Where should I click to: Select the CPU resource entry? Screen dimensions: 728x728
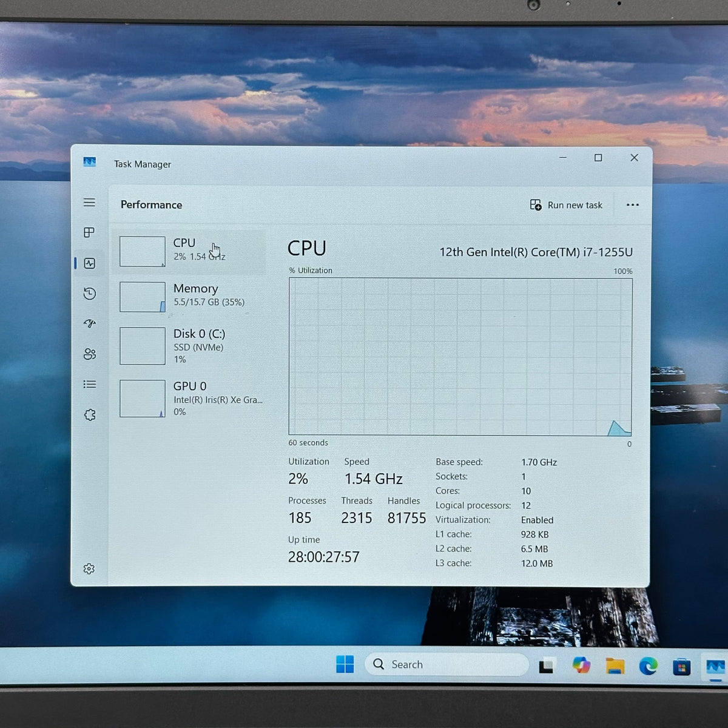click(x=189, y=251)
